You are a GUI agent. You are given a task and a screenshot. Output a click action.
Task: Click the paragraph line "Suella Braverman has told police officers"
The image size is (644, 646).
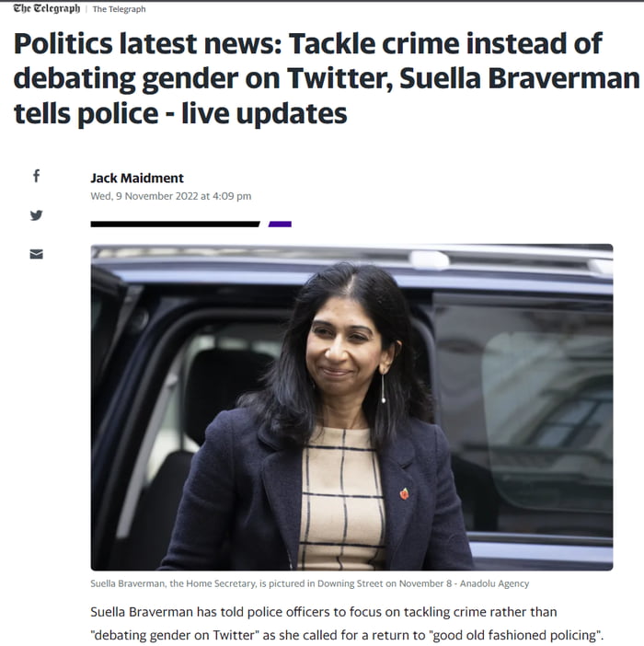[324, 612]
